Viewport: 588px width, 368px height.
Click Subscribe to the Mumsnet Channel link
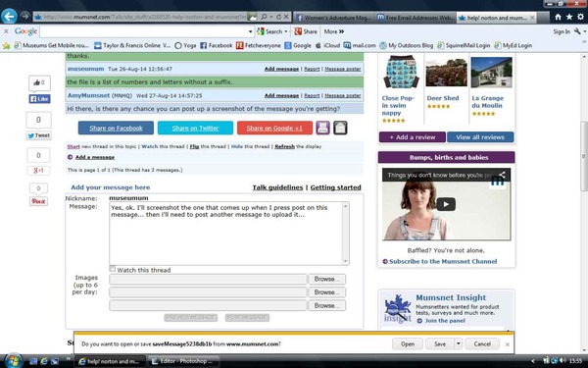click(x=443, y=261)
